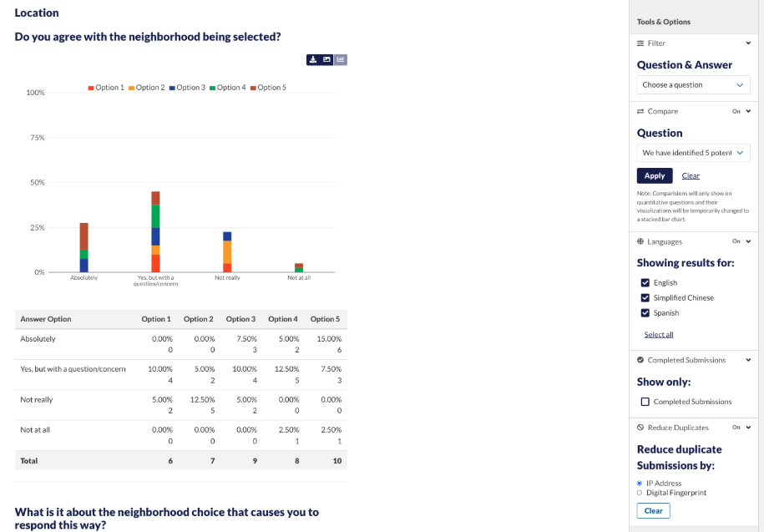Viewport: 764px width, 532px height.
Task: Click the Filter sliders icon
Action: 640,43
